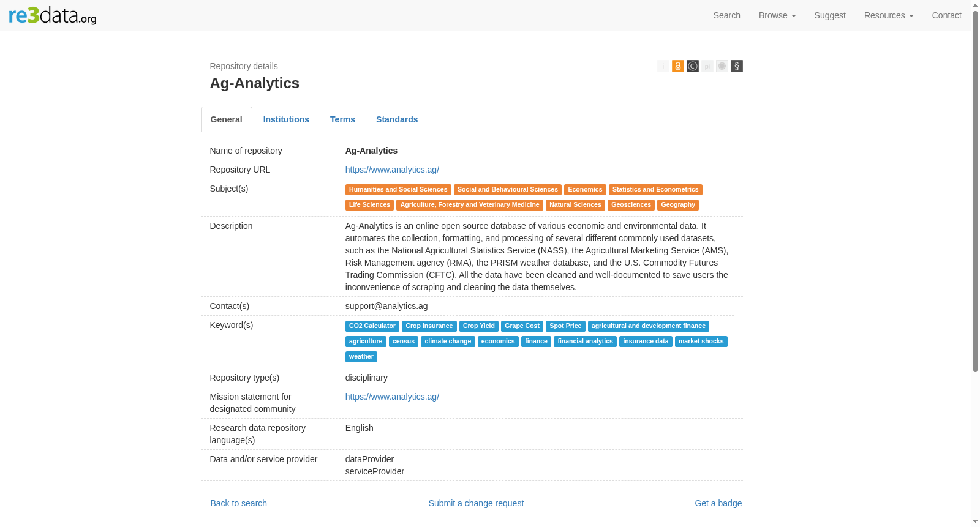The image size is (980, 527).
Task: Click the Spot Price keyword tag
Action: pyautogui.click(x=565, y=326)
